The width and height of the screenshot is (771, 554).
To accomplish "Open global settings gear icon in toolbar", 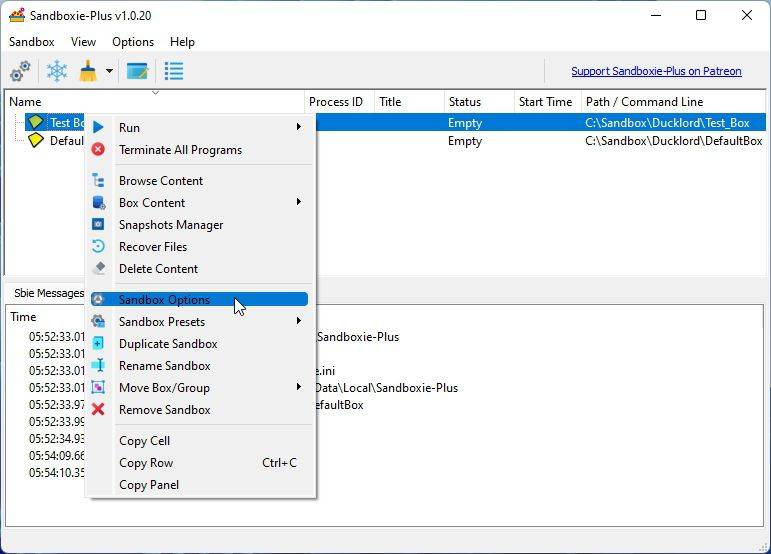I will pos(20,71).
